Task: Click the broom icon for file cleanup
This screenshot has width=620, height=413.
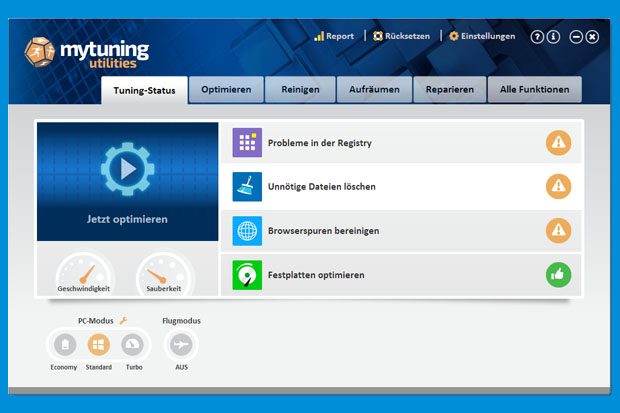Action: 247,187
